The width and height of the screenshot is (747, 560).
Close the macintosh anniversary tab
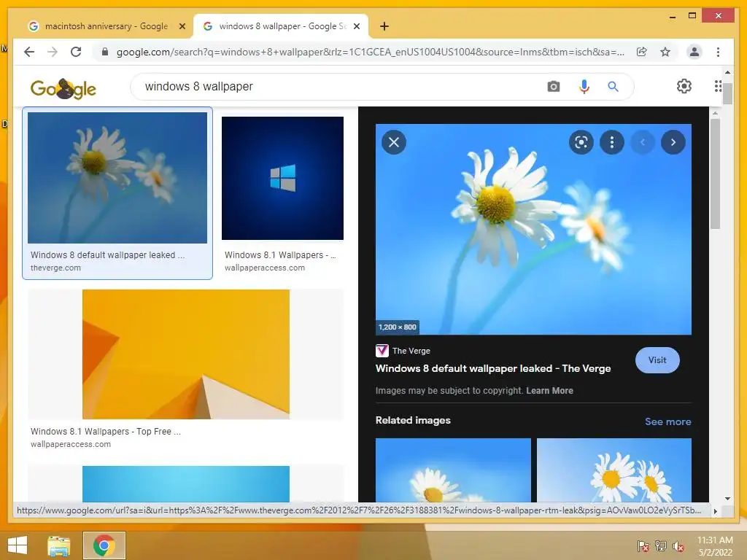182,26
